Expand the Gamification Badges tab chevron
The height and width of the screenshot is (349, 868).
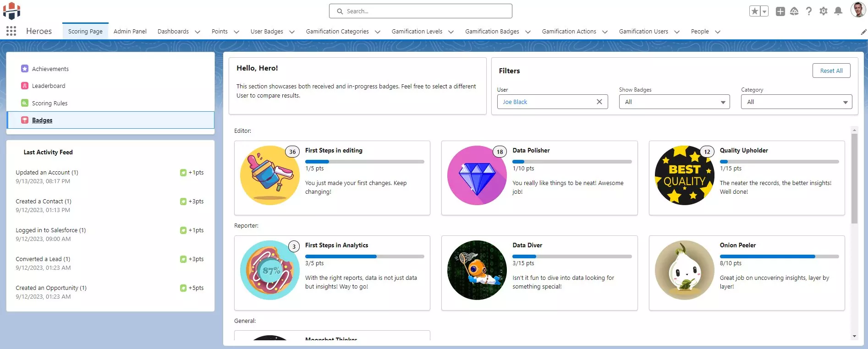pos(528,32)
